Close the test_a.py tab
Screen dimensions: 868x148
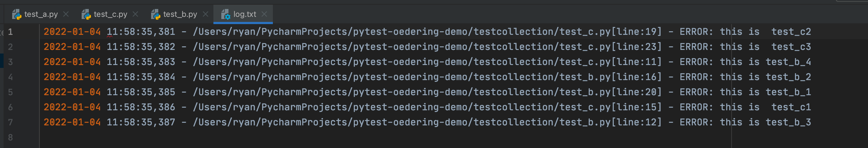pos(66,14)
